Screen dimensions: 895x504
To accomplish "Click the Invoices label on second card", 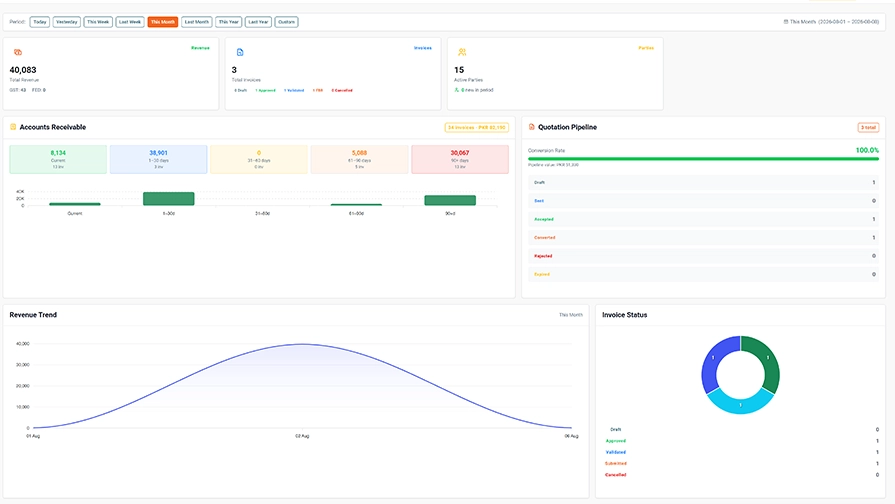I will pos(423,48).
